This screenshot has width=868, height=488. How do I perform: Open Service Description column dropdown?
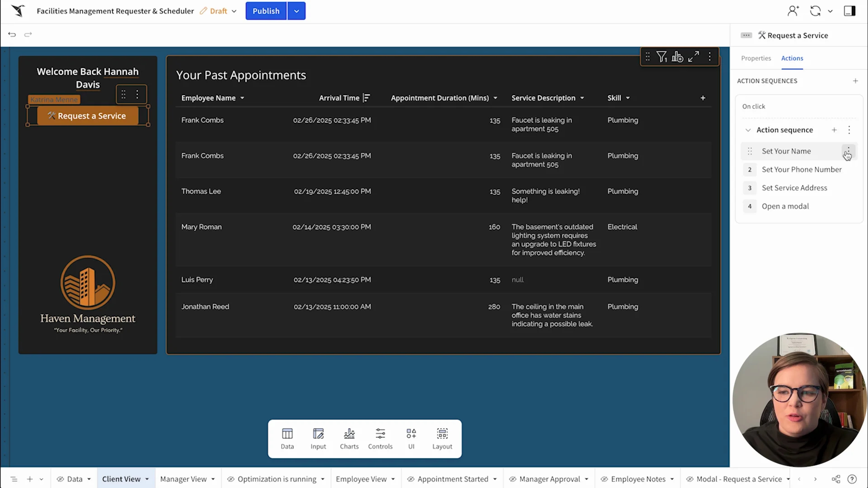(582, 98)
